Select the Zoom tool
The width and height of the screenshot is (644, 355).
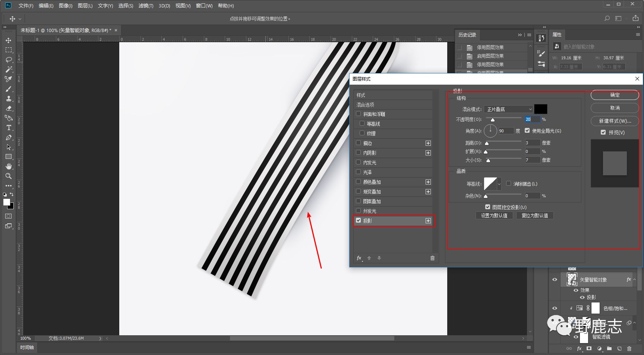(9, 176)
